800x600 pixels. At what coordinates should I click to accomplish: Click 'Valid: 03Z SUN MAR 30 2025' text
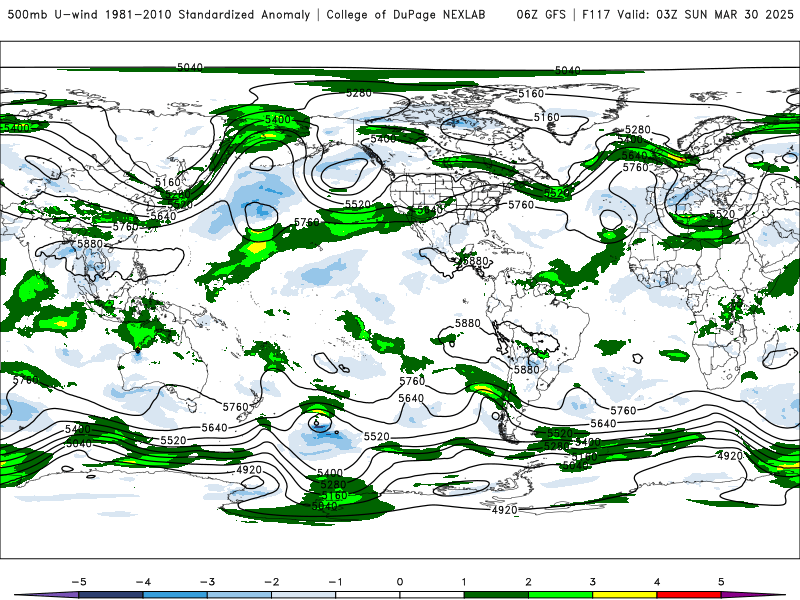pos(705,14)
